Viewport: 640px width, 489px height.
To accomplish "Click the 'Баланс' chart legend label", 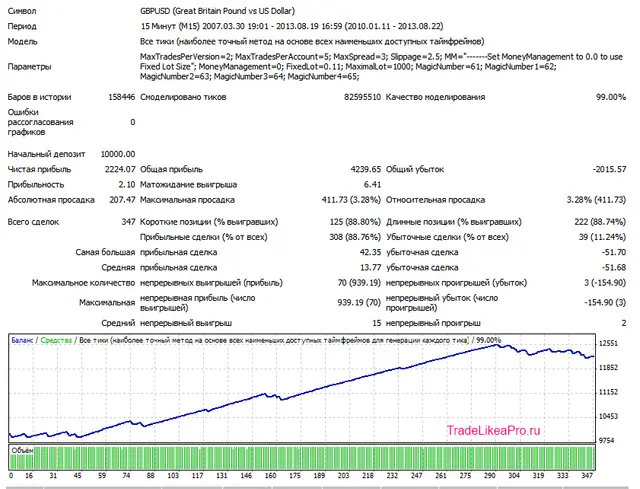I will 22,340.
